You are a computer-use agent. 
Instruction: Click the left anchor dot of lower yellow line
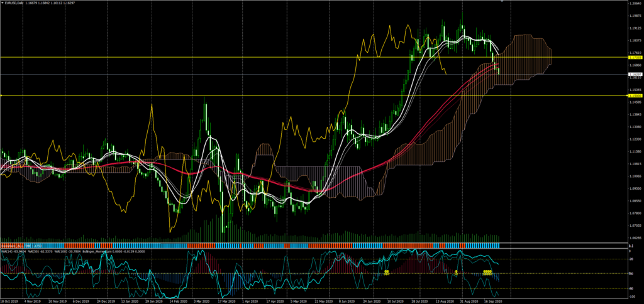(x=2, y=95)
